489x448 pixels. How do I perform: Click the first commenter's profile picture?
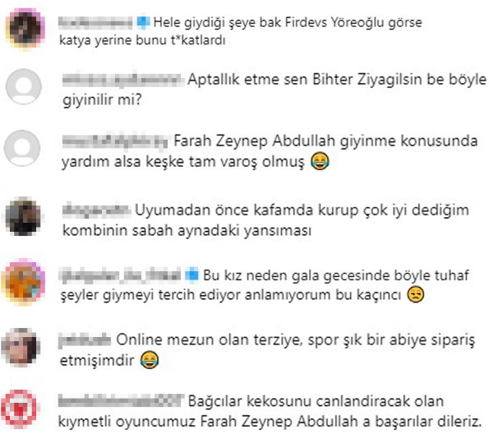(x=25, y=28)
